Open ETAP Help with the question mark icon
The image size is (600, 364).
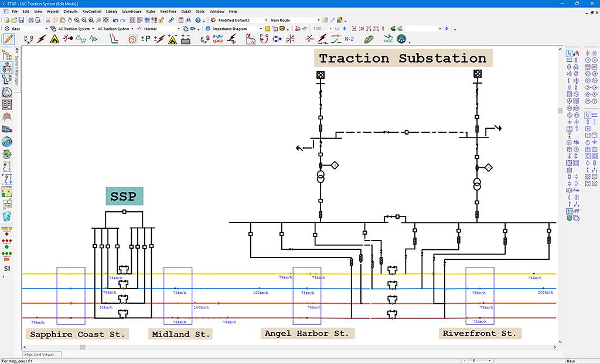pyautogui.click(x=198, y=19)
